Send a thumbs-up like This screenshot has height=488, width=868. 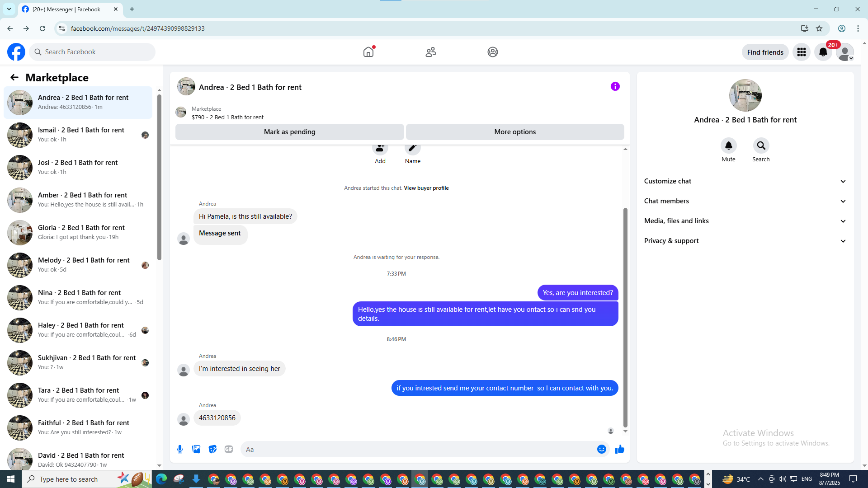point(620,449)
